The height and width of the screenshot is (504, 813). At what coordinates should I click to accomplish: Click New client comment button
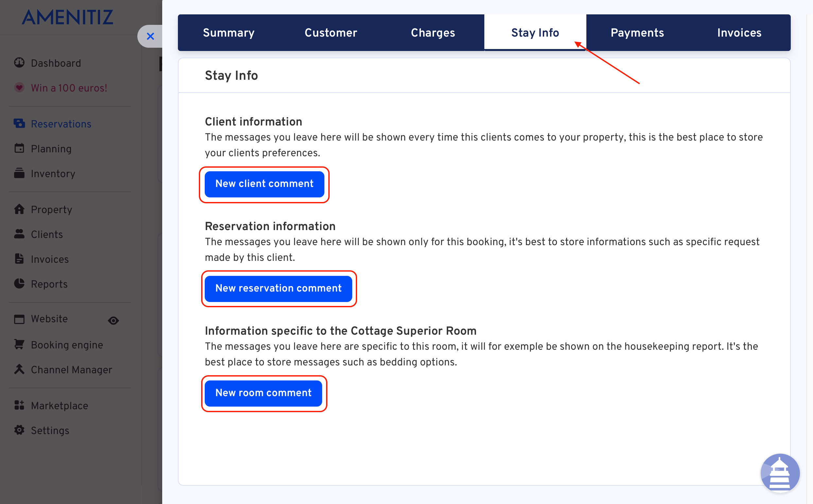[x=265, y=184]
